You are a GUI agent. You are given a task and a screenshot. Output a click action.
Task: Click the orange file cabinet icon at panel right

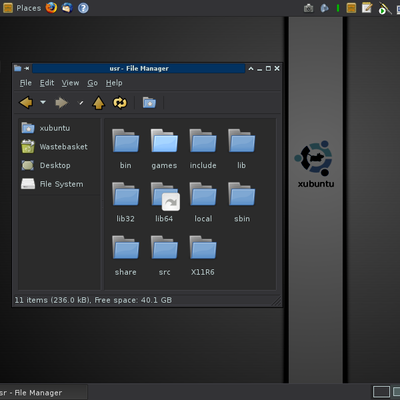coord(351,8)
